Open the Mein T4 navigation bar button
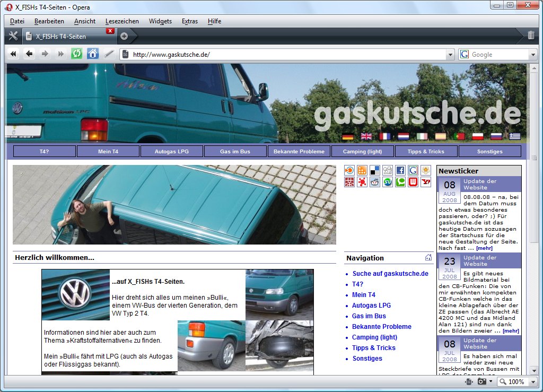The width and height of the screenshot is (543, 392). [x=108, y=151]
